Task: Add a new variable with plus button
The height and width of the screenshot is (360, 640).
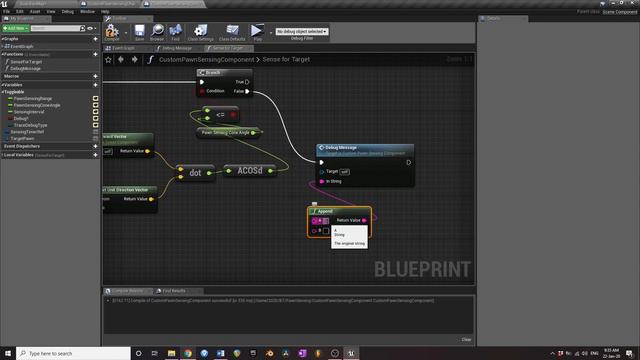Action: pyautogui.click(x=96, y=85)
